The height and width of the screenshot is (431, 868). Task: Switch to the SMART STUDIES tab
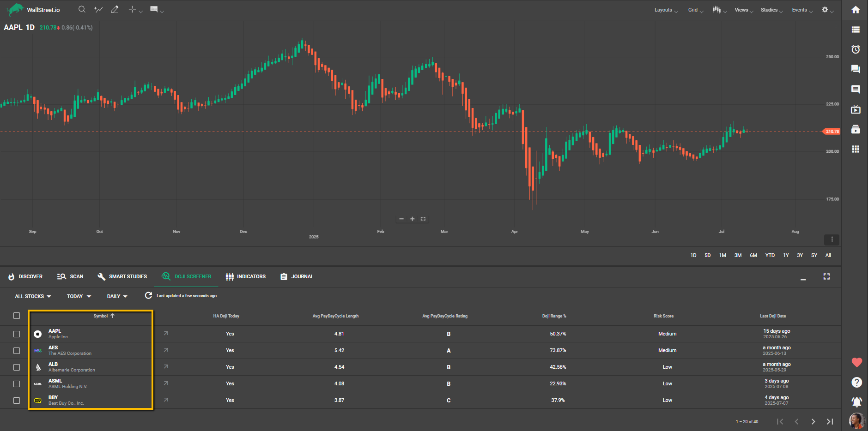[x=122, y=276]
